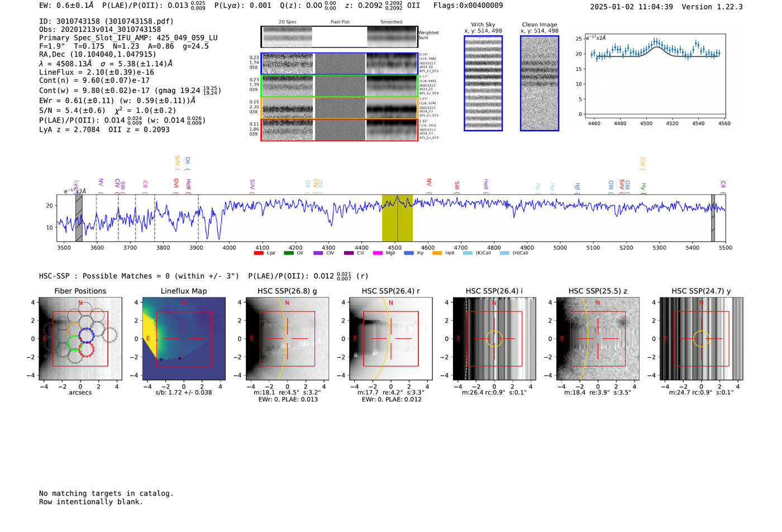This screenshot has width=782, height=532.
Task: Click the RA,Dec coordinates text
Action: coord(98,55)
